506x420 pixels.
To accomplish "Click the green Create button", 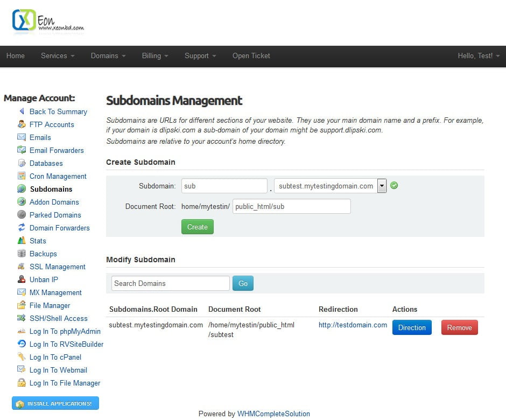I will (x=197, y=227).
